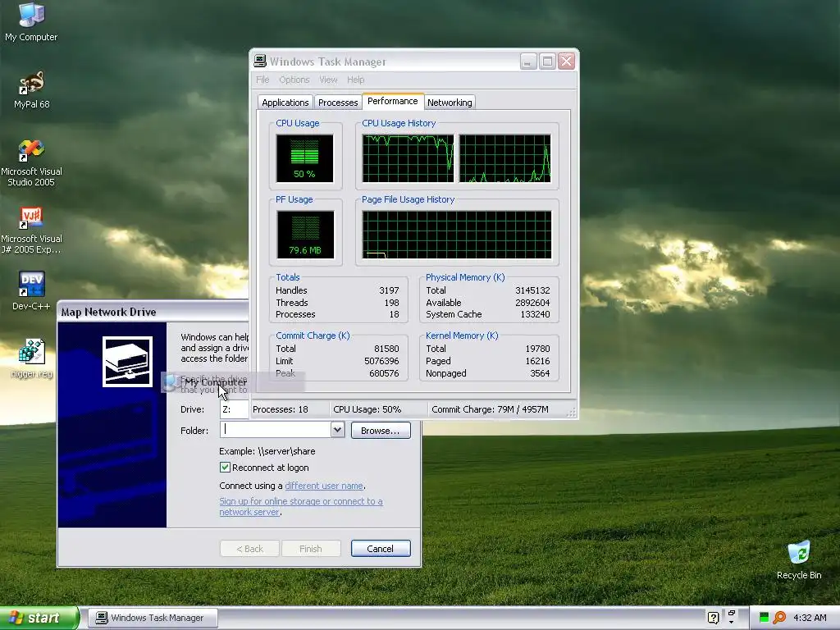Click the green CPU meter tray icon
The width and height of the screenshot is (840, 630).
click(764, 618)
